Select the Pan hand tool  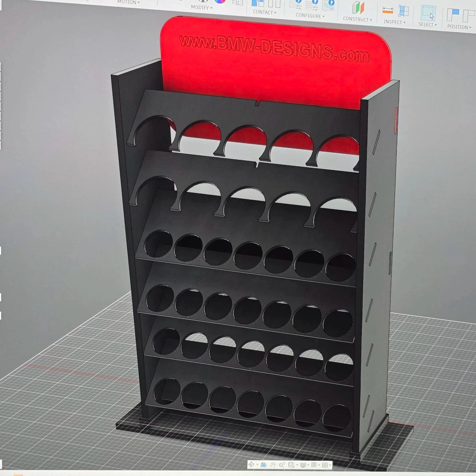coord(273,465)
